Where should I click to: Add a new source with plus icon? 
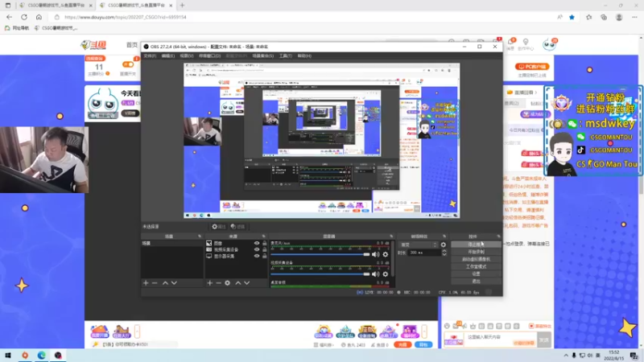(210, 283)
